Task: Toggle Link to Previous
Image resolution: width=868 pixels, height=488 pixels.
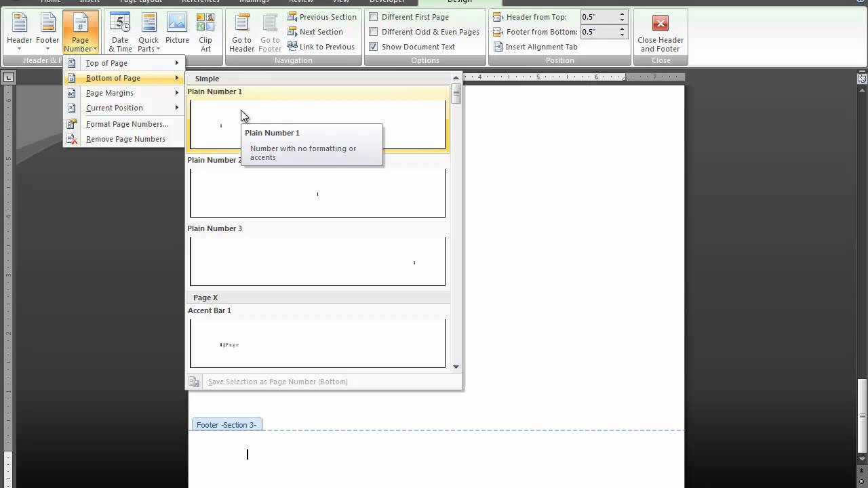Action: pos(321,47)
